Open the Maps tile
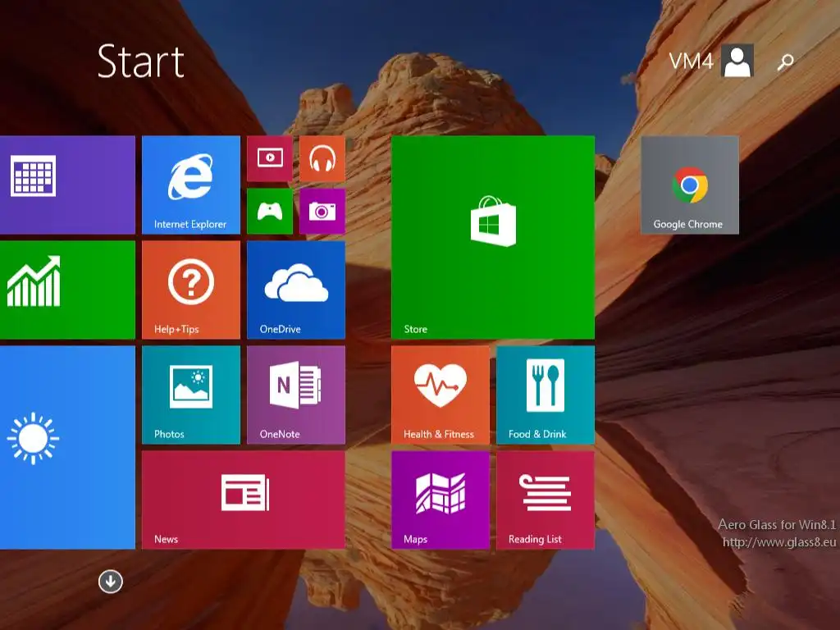This screenshot has height=630, width=840. (441, 500)
